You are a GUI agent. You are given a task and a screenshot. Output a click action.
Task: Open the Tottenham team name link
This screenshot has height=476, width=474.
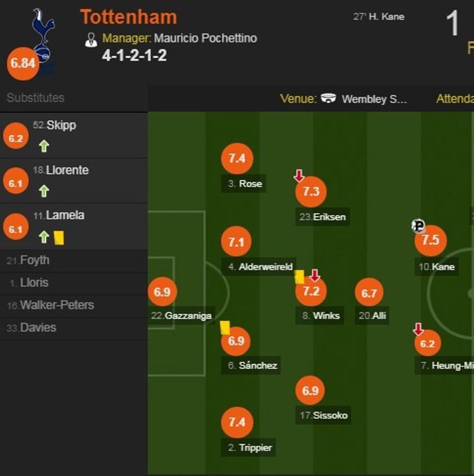coord(129,17)
